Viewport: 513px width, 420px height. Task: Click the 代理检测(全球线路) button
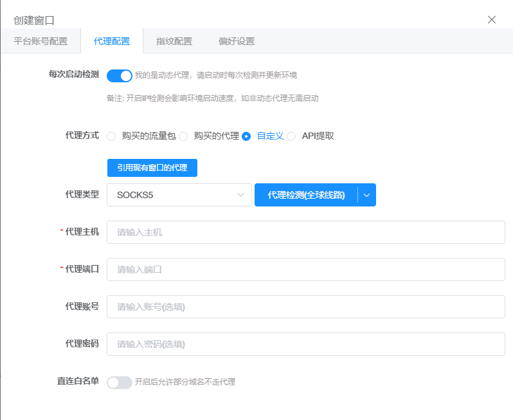[306, 195]
